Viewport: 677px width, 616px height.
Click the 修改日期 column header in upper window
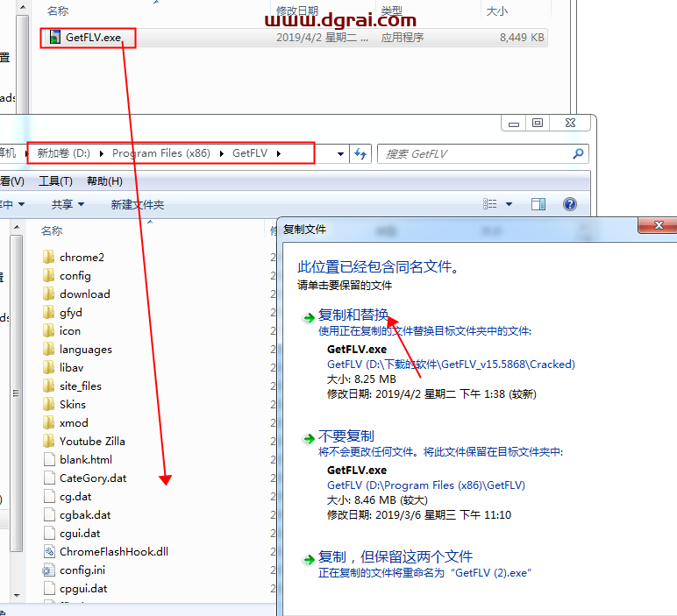tap(297, 11)
